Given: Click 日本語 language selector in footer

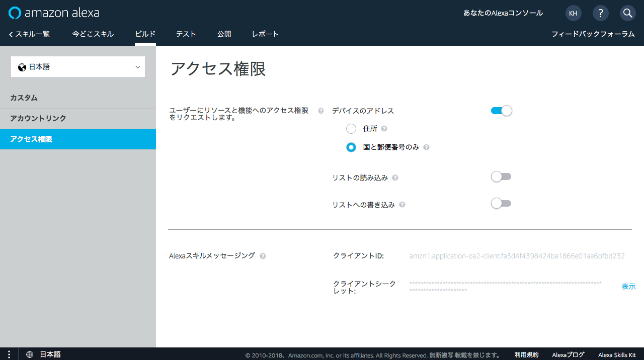Looking at the screenshot, I should [50, 354].
